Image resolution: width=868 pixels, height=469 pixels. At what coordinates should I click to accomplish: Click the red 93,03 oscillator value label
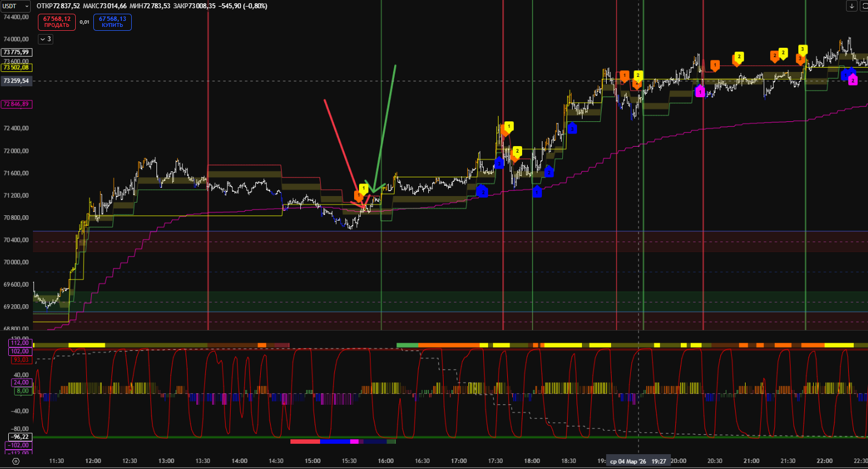21,360
